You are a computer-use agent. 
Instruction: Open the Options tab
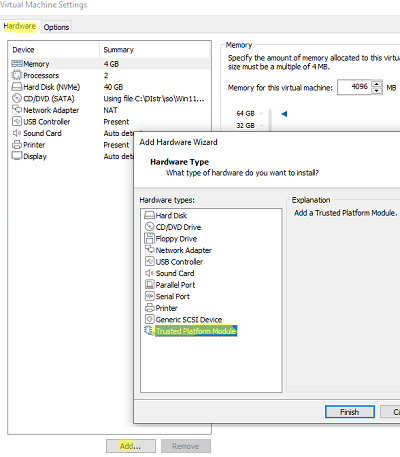pyautogui.click(x=56, y=27)
